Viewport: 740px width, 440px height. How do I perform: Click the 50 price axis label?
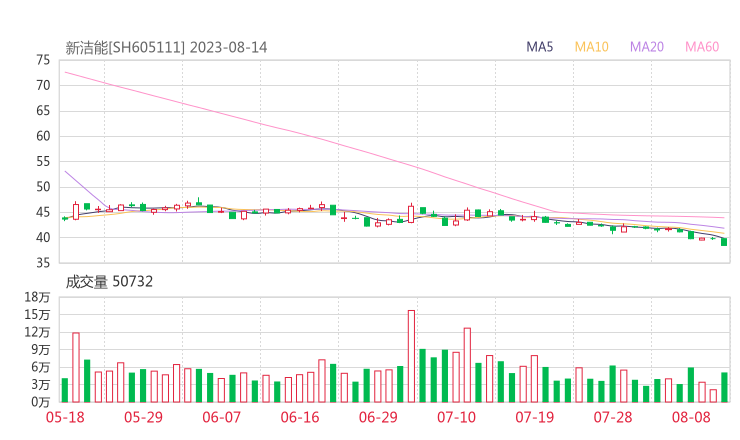pos(43,187)
